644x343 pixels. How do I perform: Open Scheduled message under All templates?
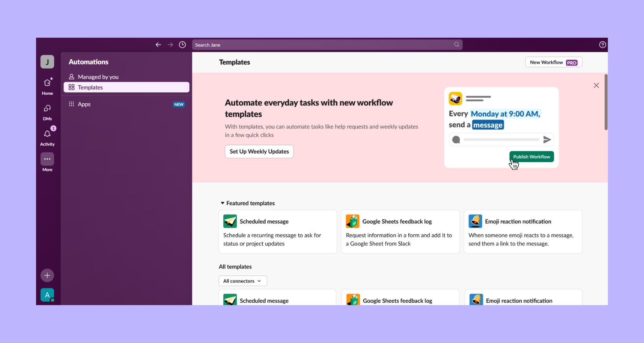click(278, 297)
